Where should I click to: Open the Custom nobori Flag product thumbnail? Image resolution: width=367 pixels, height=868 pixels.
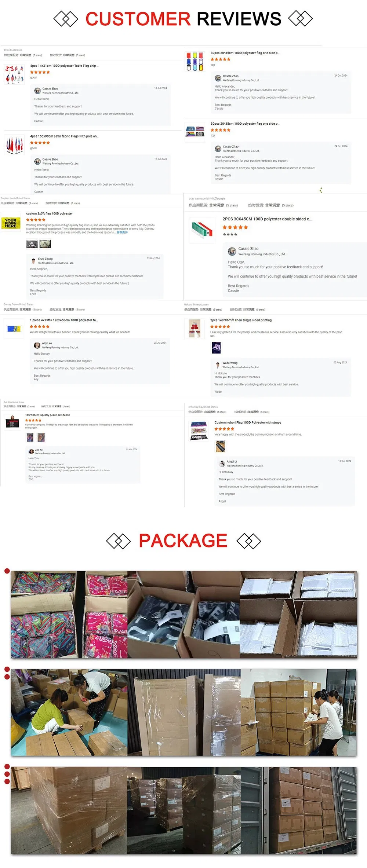199,431
